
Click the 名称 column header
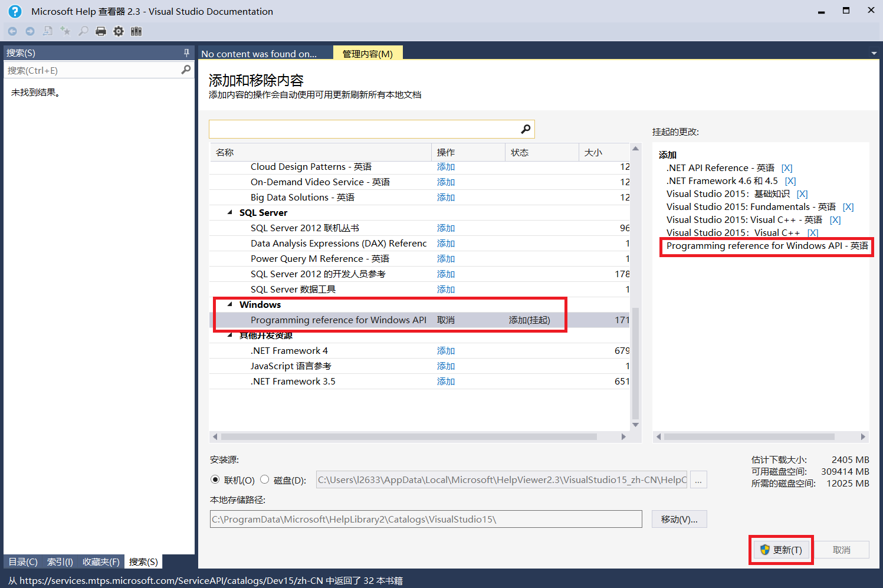pos(321,152)
